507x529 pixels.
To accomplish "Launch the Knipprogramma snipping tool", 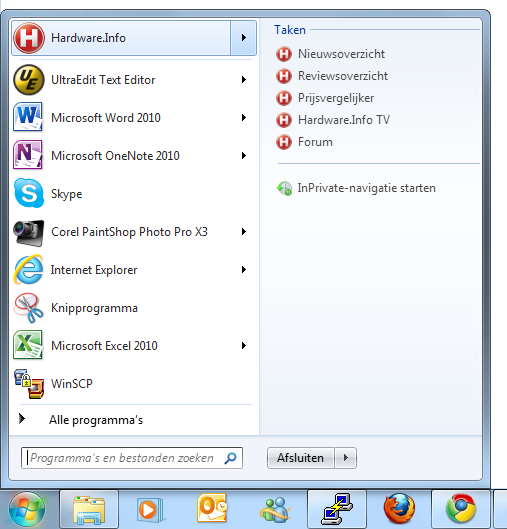I will pos(132,308).
